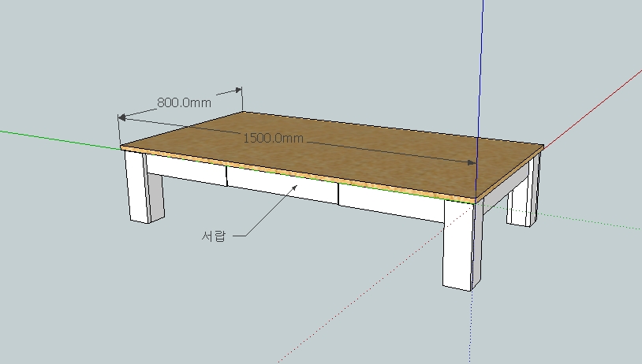Select the 800.0mm dimension label
This screenshot has height=364, width=642.
point(185,102)
